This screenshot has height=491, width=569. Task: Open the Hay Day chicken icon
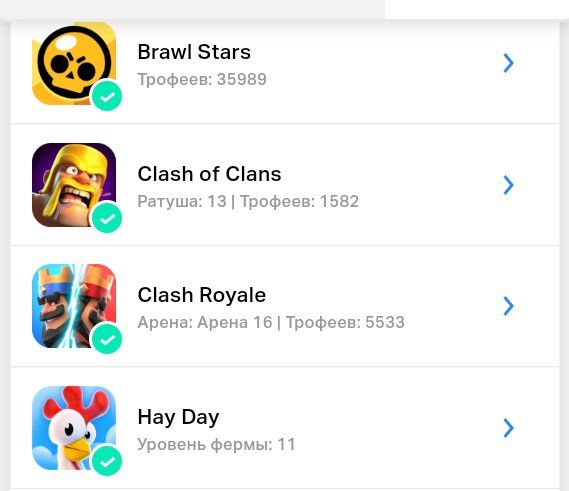[74, 428]
